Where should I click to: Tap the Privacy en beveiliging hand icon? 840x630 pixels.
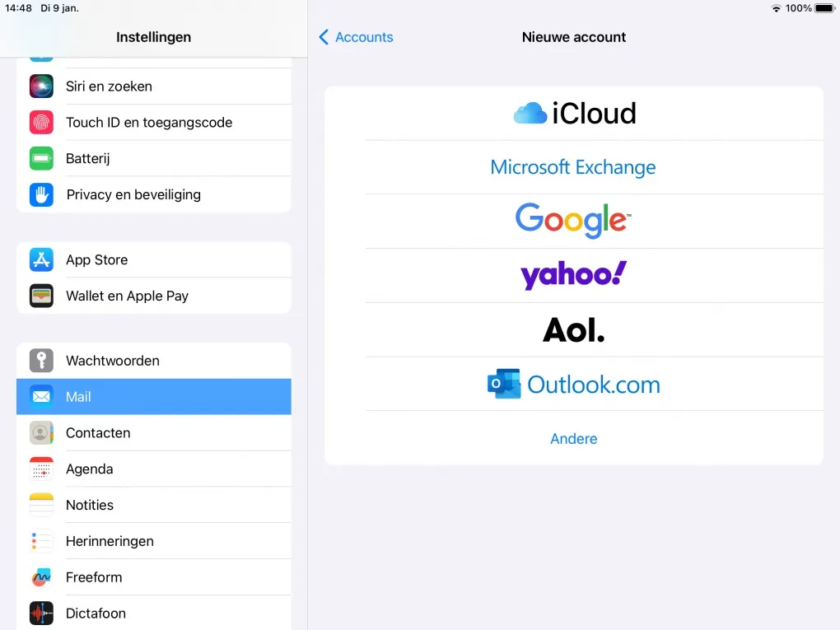(41, 195)
